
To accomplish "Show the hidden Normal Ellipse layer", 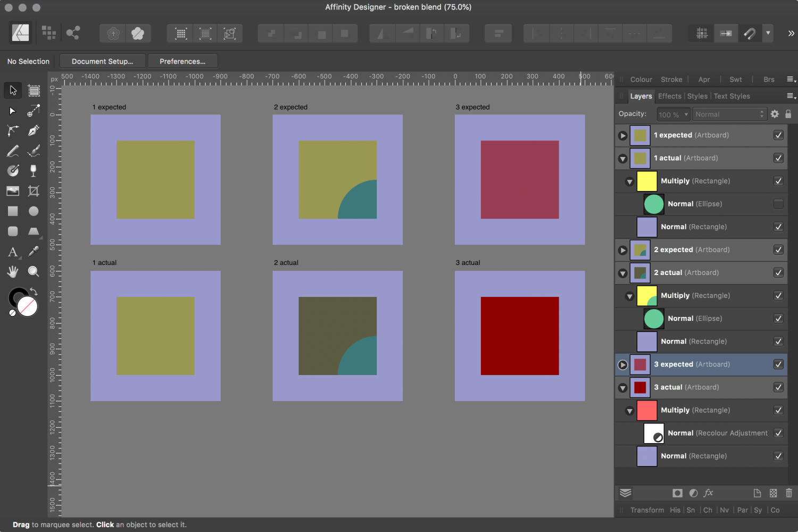I will (778, 204).
